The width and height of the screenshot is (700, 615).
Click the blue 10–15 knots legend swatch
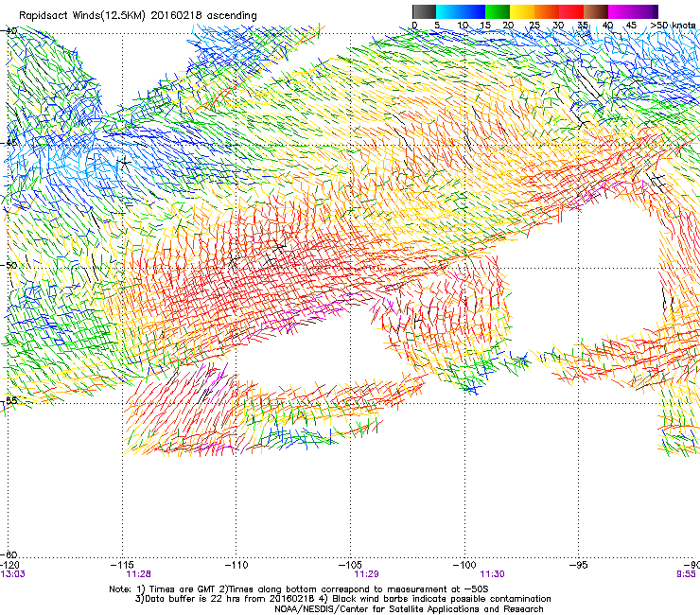(x=473, y=11)
